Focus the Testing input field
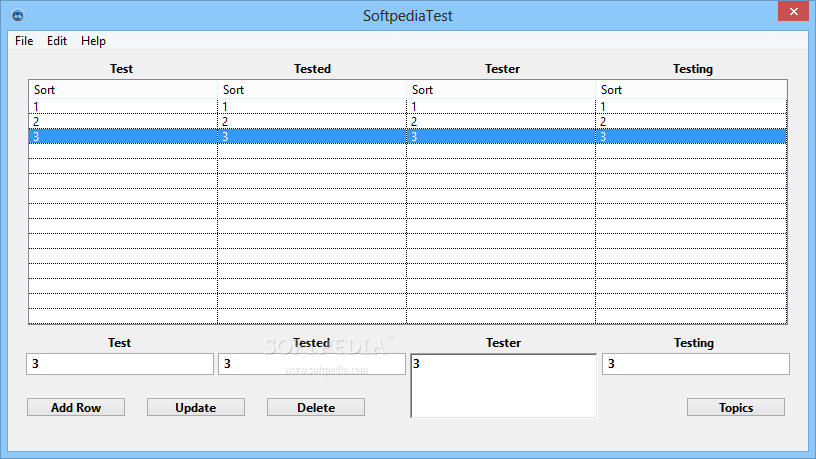Screen dimensions: 816x459 tap(696, 364)
